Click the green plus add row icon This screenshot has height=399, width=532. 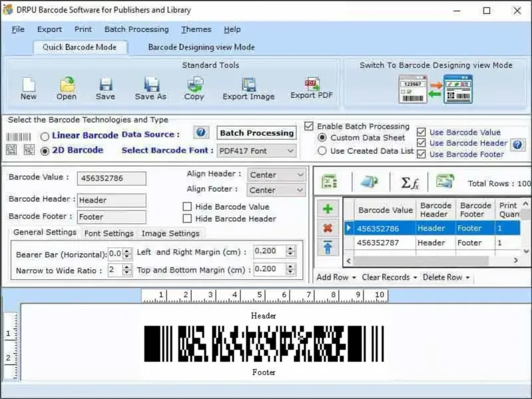pos(328,209)
